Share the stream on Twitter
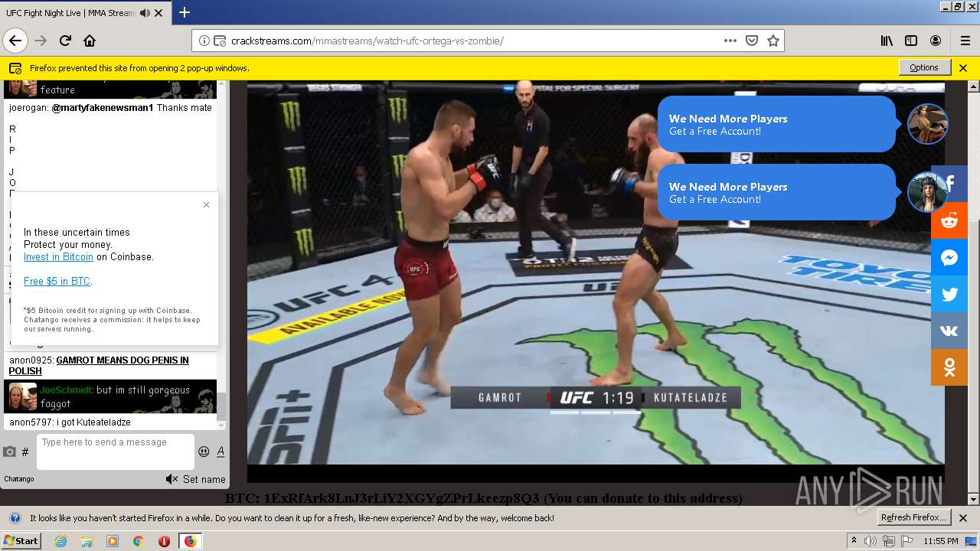This screenshot has width=980, height=551. coord(949,294)
